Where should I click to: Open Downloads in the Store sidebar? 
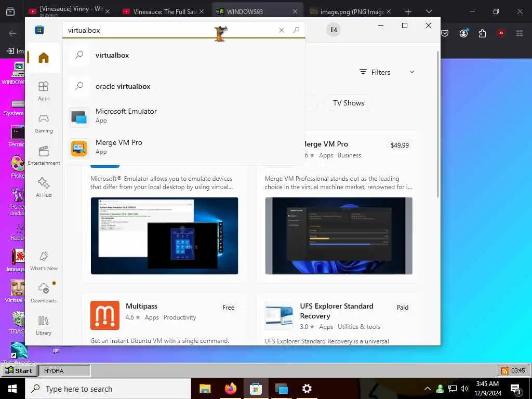tap(44, 292)
